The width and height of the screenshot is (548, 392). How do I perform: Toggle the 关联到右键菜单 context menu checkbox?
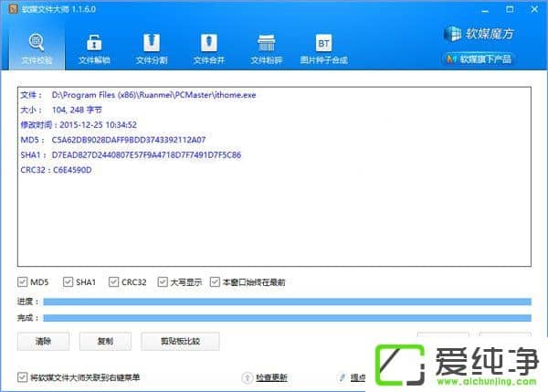click(x=22, y=377)
